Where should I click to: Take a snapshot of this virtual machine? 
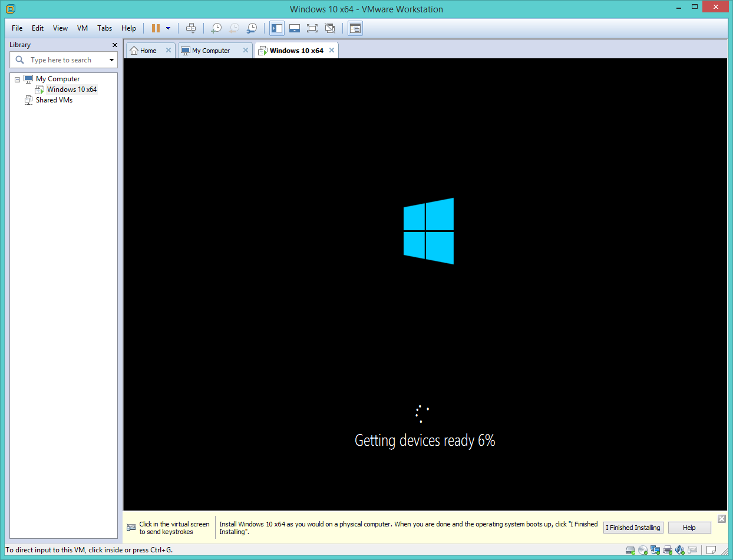pyautogui.click(x=216, y=28)
